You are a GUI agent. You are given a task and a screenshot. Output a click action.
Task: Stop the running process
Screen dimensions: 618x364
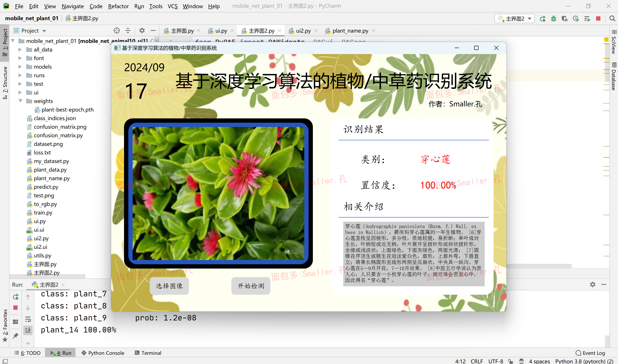tap(598, 19)
